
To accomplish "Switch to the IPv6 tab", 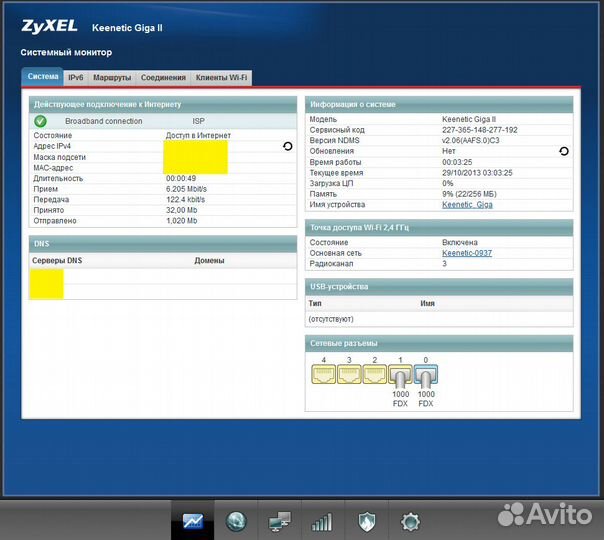I will 76,77.
